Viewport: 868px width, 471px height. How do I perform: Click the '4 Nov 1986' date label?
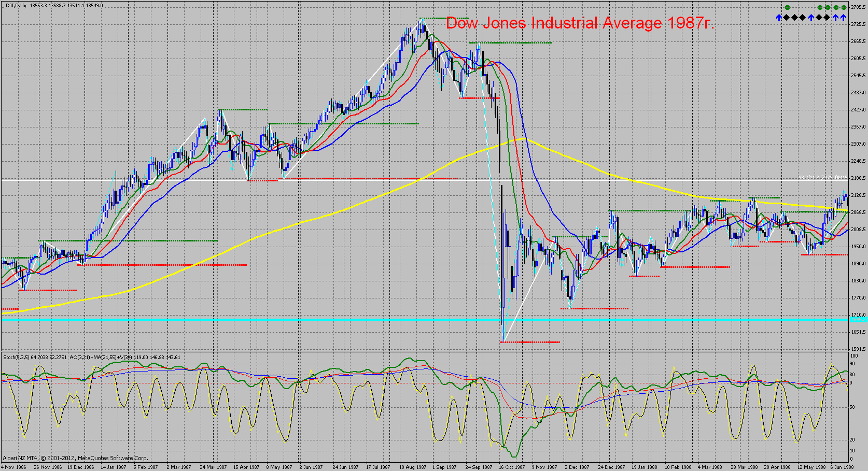[x=13, y=467]
